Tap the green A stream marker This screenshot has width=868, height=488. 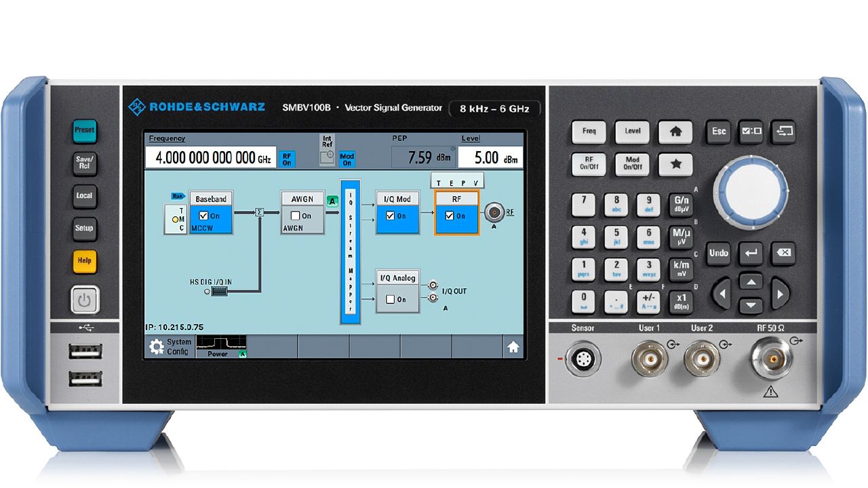(332, 201)
